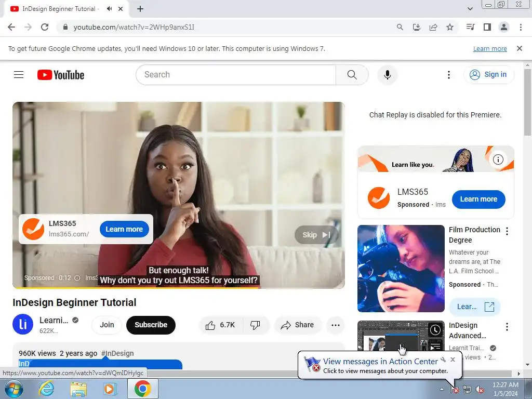The image size is (532, 399).
Task: Open the zoom magnifier in address bar
Action: (400, 27)
